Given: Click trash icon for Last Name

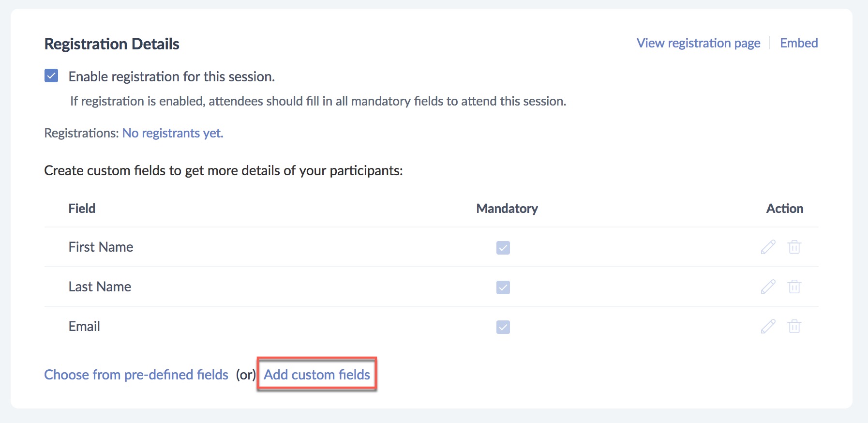Looking at the screenshot, I should [x=794, y=287].
